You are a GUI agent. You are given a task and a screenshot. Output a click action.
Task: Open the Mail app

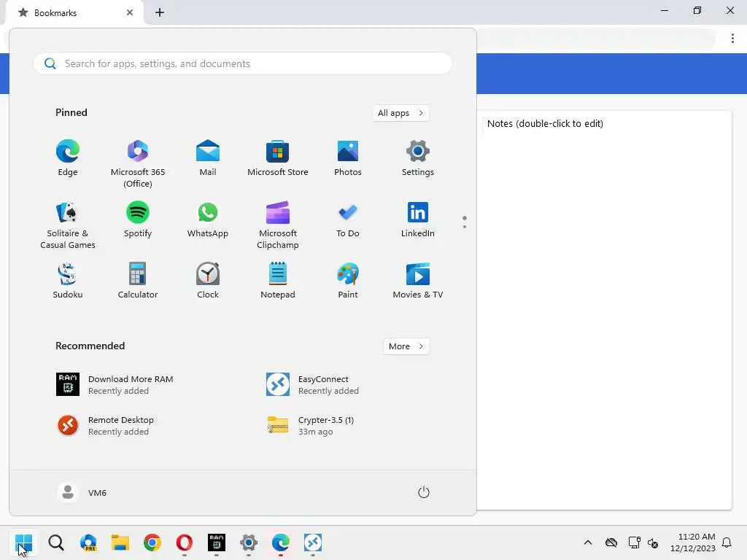[208, 158]
